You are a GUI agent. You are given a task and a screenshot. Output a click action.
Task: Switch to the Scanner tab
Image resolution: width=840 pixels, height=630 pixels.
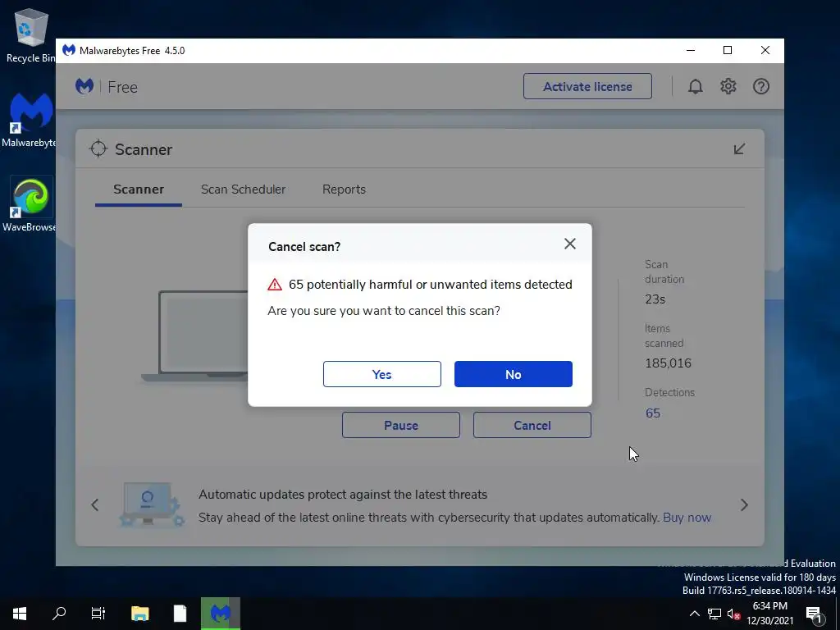pos(139,189)
